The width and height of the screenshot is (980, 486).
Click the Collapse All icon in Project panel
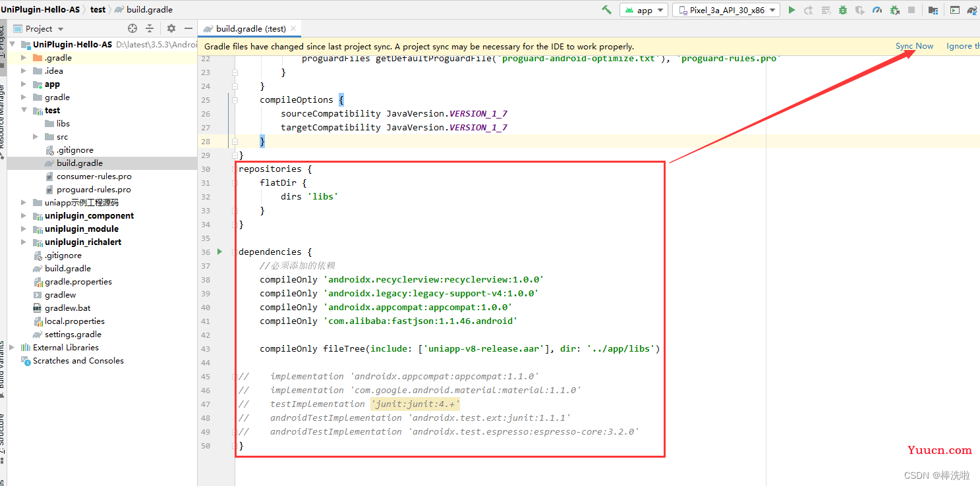(150, 28)
